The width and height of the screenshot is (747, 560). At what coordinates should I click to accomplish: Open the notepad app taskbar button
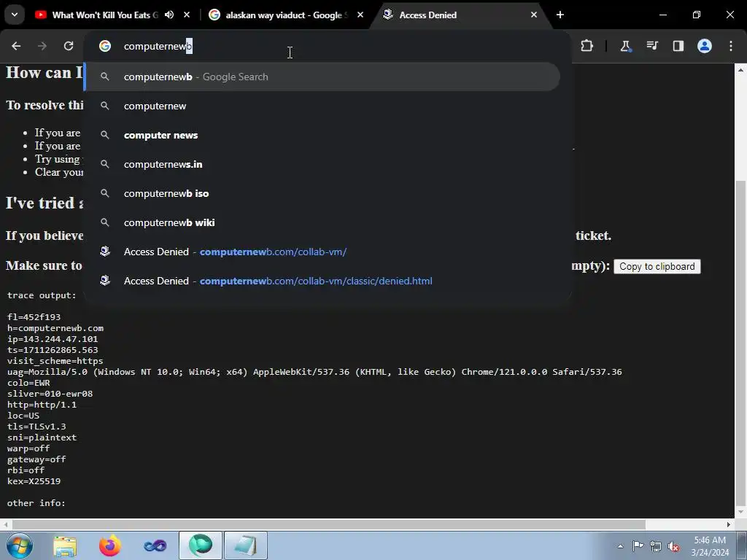[246, 545]
